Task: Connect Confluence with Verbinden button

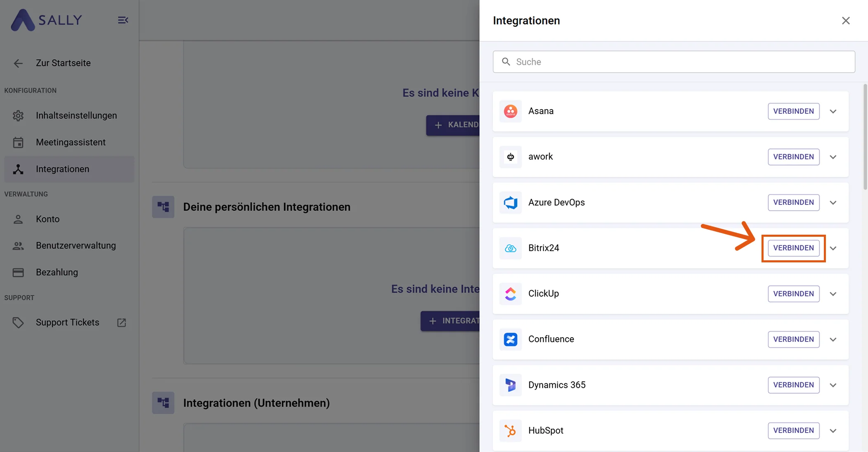Action: [x=793, y=339]
